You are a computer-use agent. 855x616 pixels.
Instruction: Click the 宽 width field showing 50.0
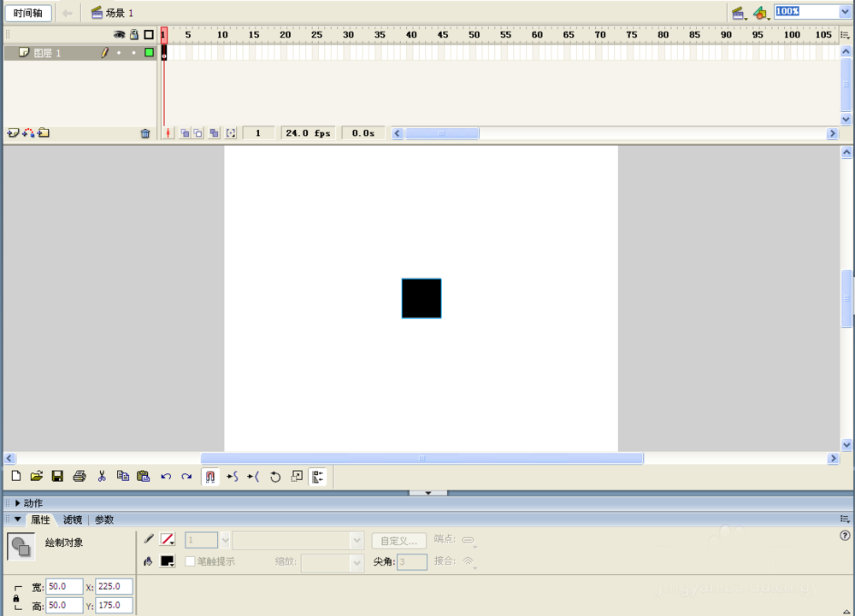point(64,587)
